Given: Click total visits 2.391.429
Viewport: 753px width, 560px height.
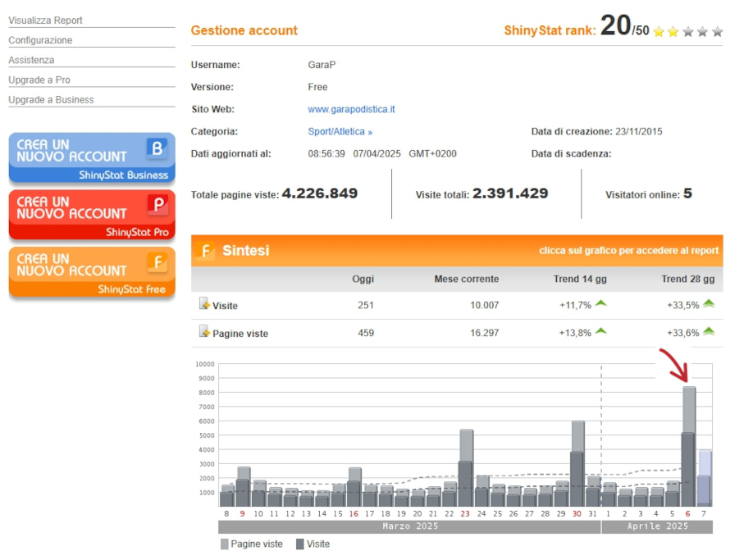Looking at the screenshot, I should coord(510,193).
